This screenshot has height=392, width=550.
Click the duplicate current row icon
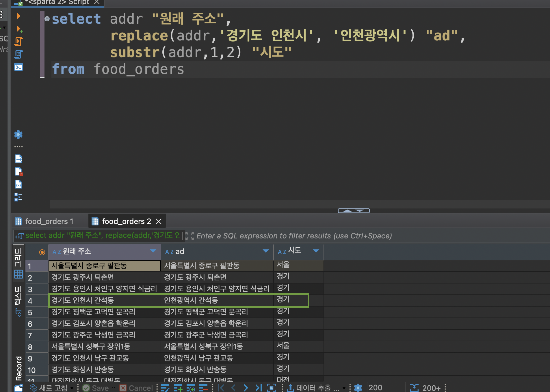pyautogui.click(x=191, y=388)
